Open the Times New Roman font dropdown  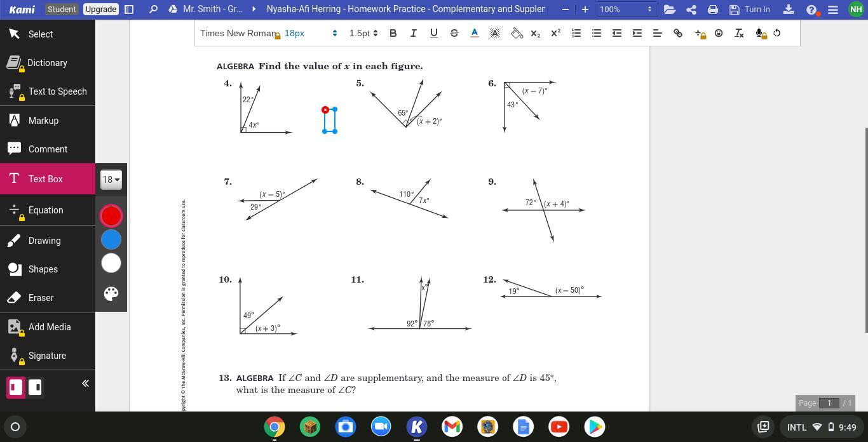coord(240,33)
